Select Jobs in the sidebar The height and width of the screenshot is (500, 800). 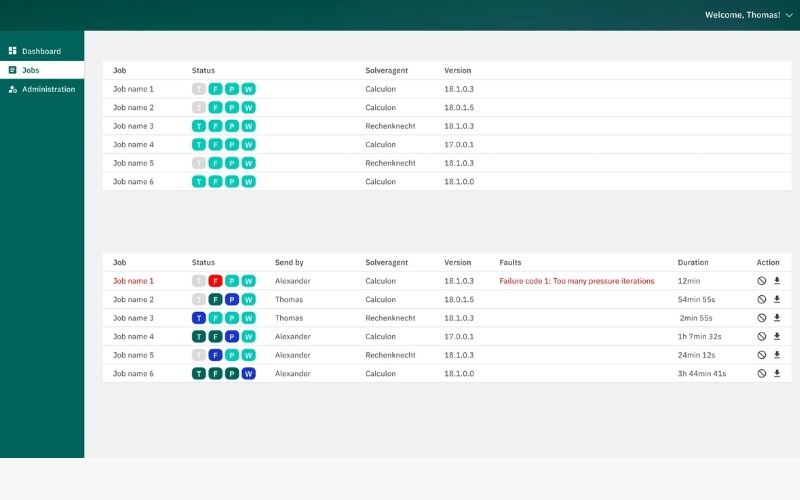click(x=42, y=70)
